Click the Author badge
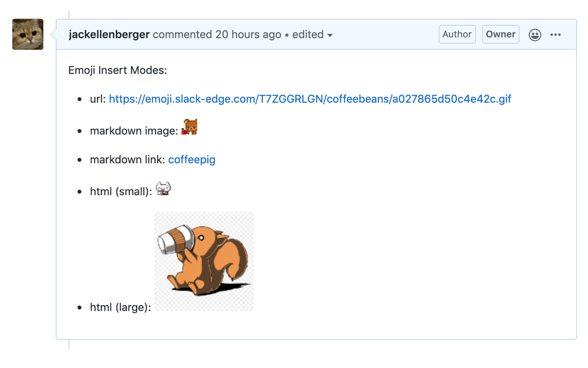The height and width of the screenshot is (368, 588). pyautogui.click(x=457, y=34)
